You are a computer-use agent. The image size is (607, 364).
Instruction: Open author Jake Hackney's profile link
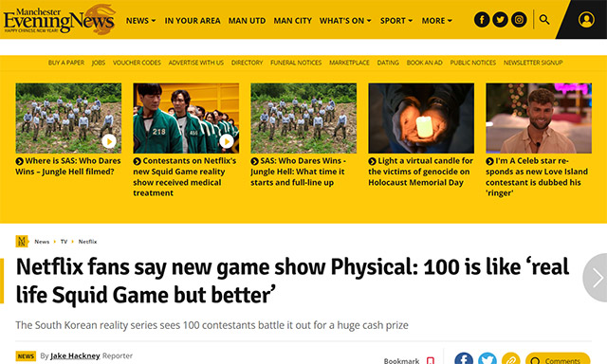pyautogui.click(x=75, y=355)
